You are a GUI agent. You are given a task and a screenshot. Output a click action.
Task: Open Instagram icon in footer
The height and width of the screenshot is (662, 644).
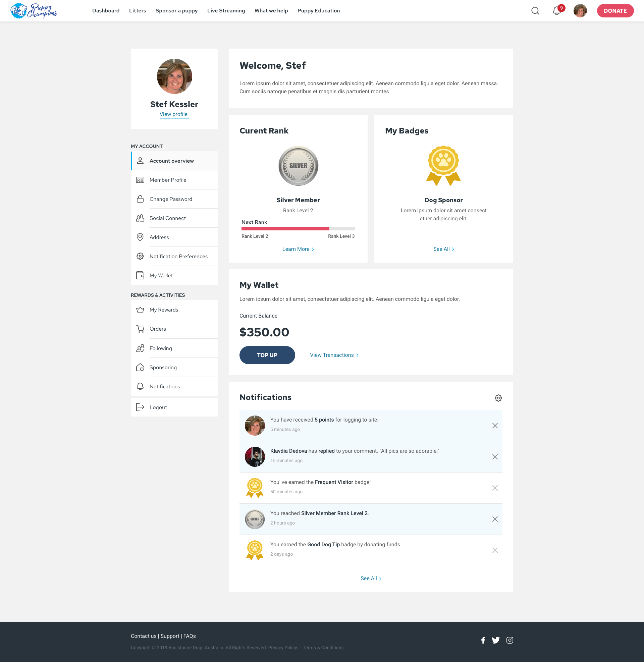click(x=509, y=640)
